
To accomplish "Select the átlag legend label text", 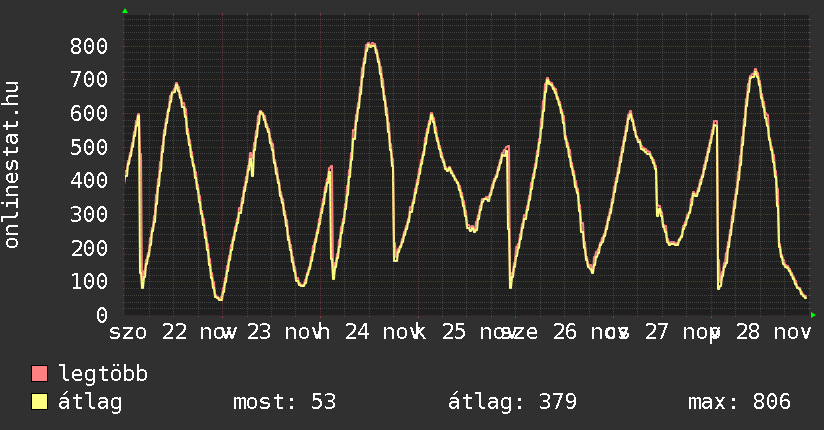I will [91, 403].
